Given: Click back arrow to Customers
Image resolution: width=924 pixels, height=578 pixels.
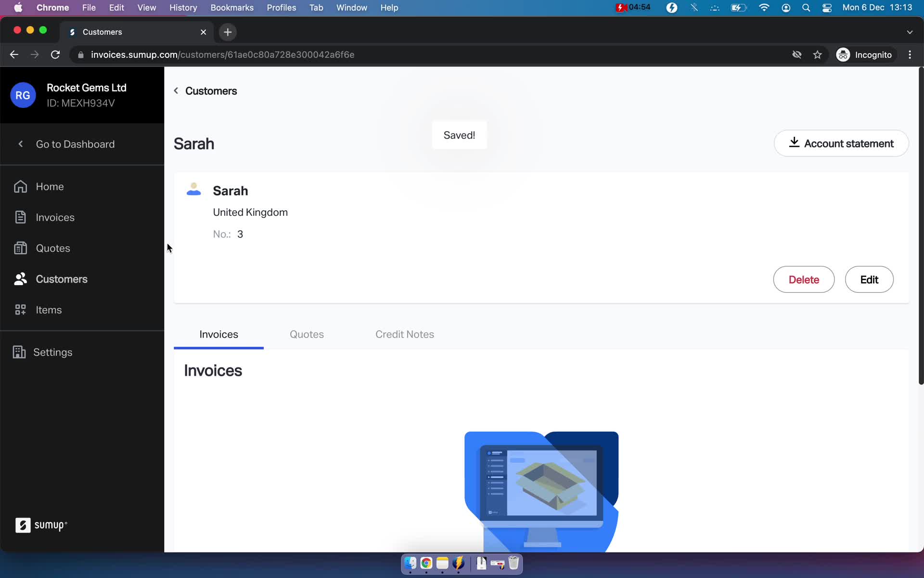Looking at the screenshot, I should coord(176,91).
